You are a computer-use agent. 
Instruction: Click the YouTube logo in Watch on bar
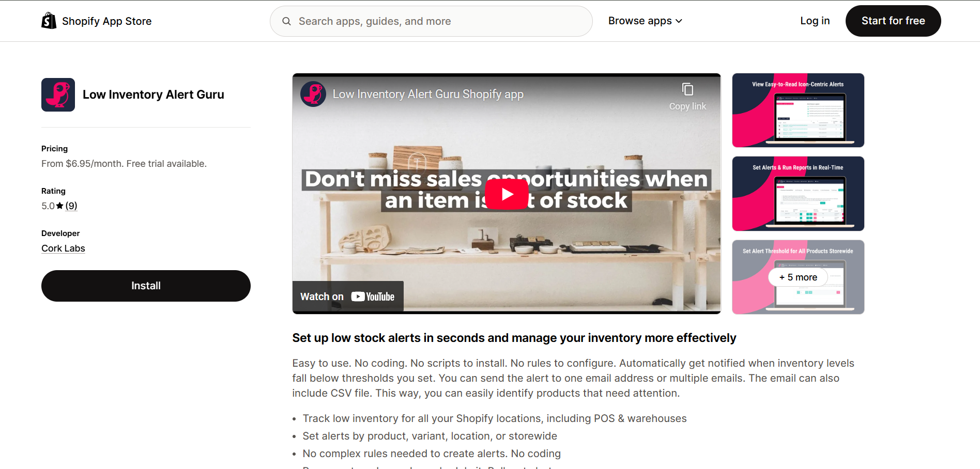click(373, 296)
